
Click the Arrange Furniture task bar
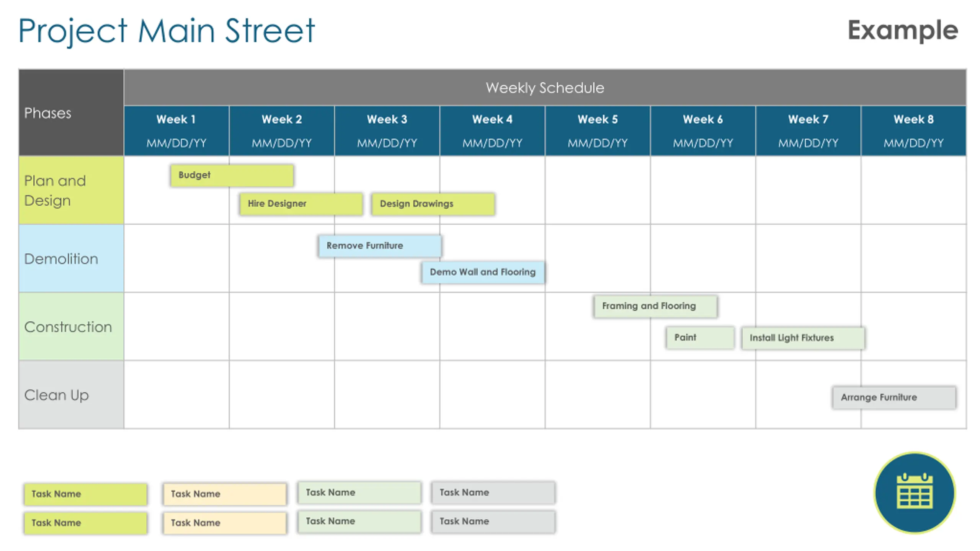pyautogui.click(x=894, y=398)
